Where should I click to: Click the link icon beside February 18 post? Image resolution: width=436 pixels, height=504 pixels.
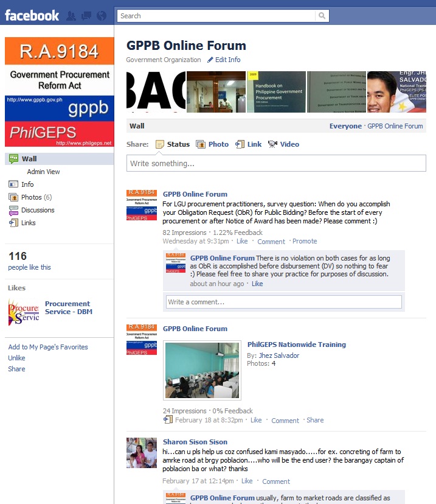point(168,419)
